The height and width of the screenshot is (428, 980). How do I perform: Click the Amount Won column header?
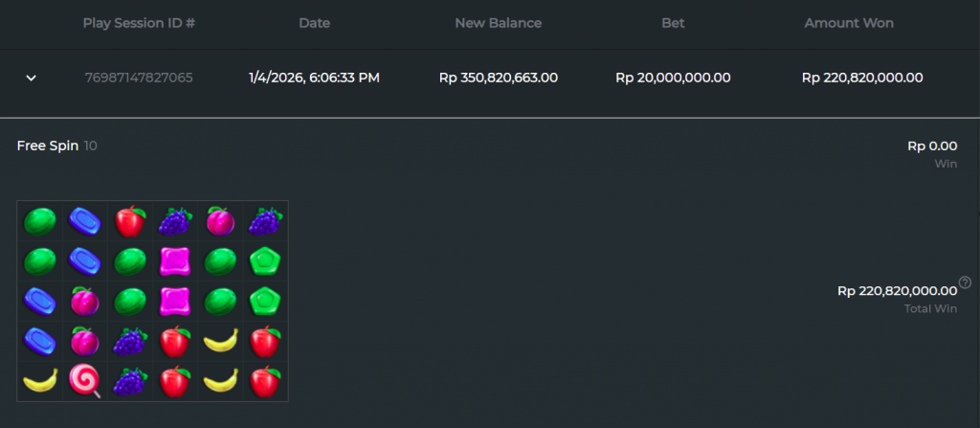tap(849, 23)
